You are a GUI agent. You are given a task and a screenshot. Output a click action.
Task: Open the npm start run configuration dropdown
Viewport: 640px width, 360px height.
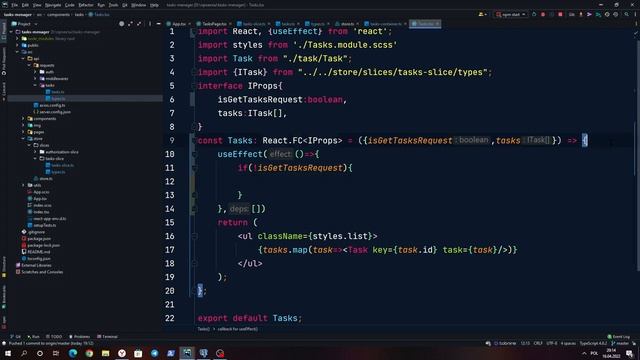[x=511, y=14]
